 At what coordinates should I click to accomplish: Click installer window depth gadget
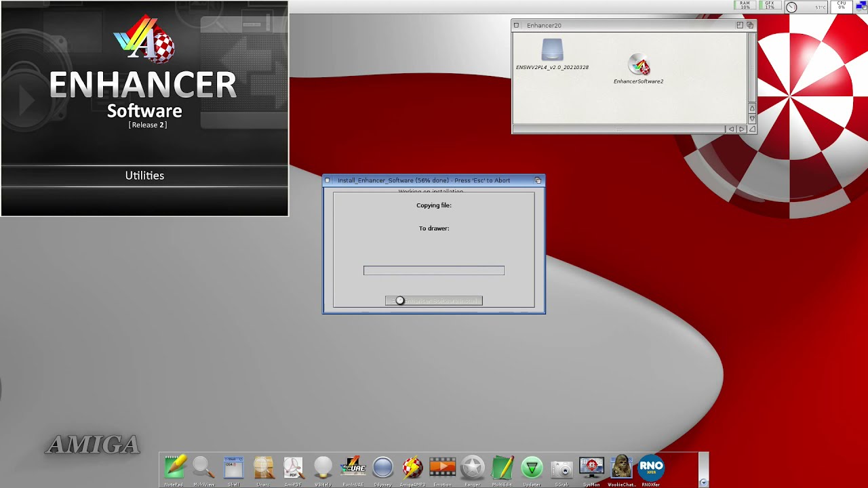(x=538, y=180)
